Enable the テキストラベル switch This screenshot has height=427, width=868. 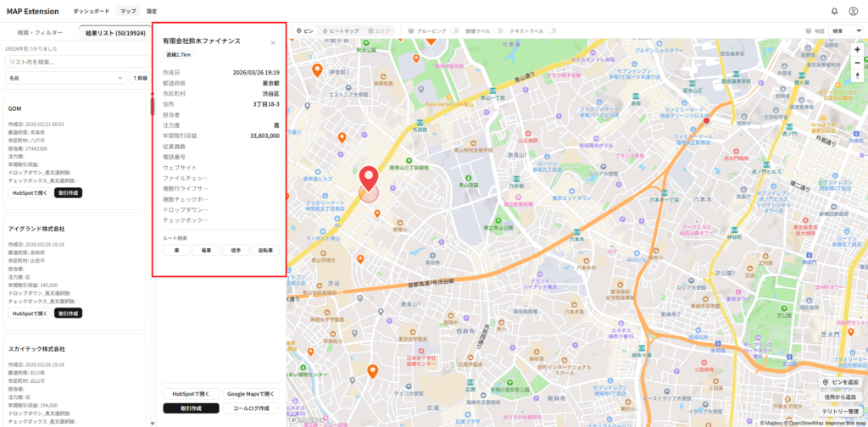pyautogui.click(x=551, y=31)
